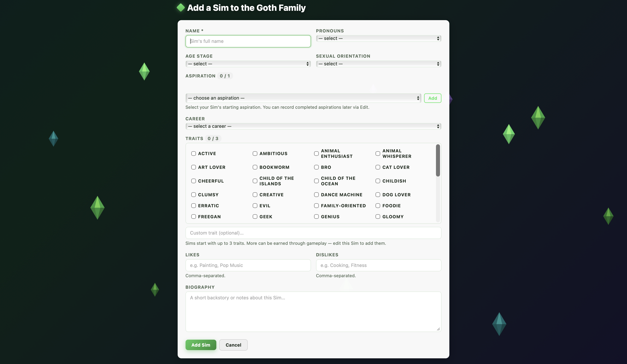This screenshot has width=627, height=364.
Task: Open the Pronouns dropdown
Action: point(378,38)
